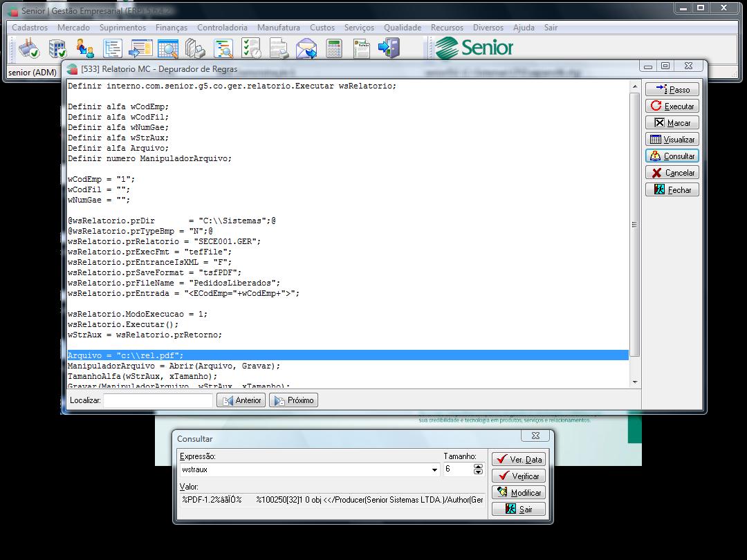
Task: Click the calculator icon in the toolbar
Action: 334,48
